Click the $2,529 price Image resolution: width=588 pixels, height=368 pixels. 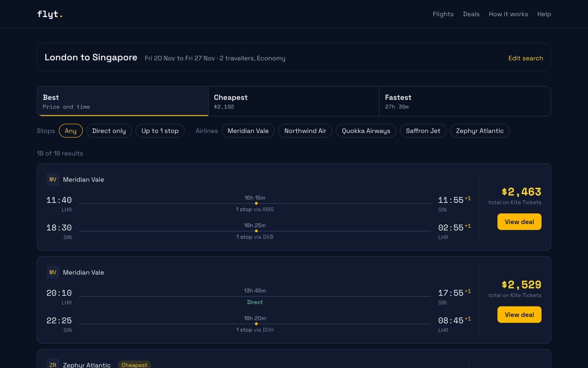point(521,285)
